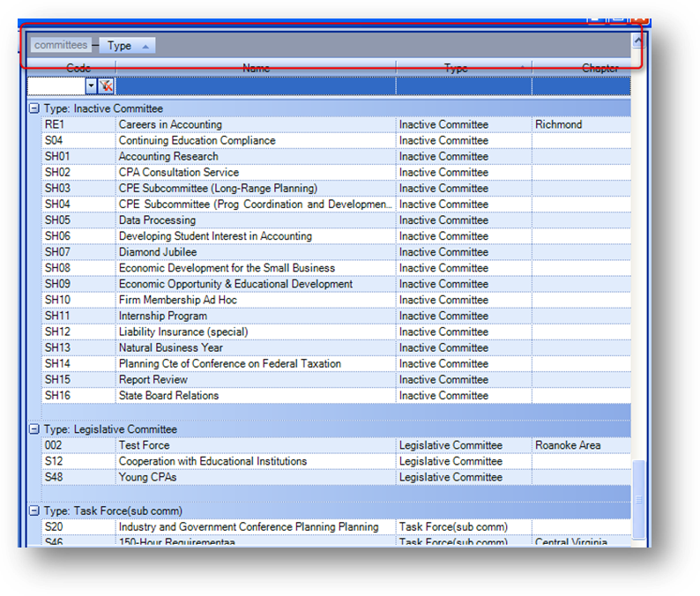700x596 pixels.
Task: Select CPE Subcommittee (Prog Coordination) row
Action: (x=337, y=204)
